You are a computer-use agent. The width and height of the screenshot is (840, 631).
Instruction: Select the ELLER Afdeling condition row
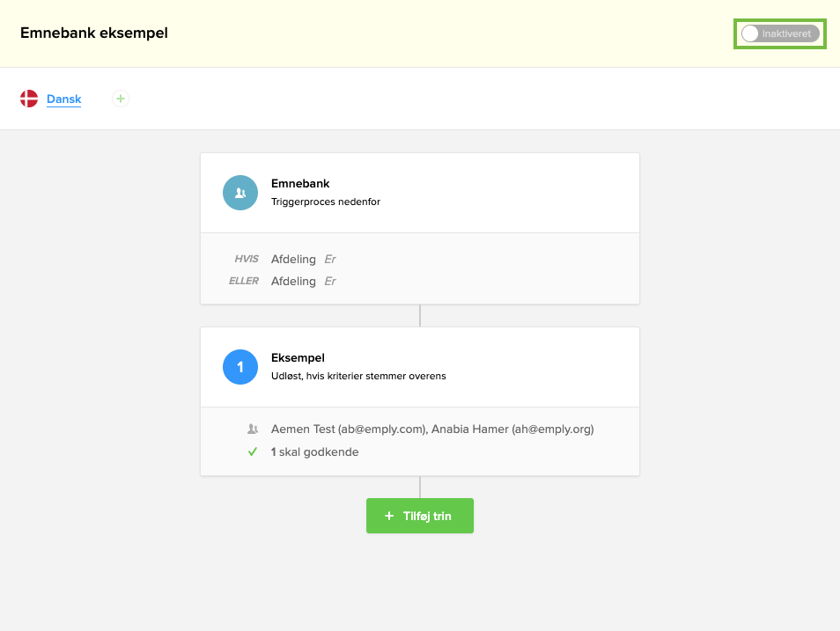293,281
